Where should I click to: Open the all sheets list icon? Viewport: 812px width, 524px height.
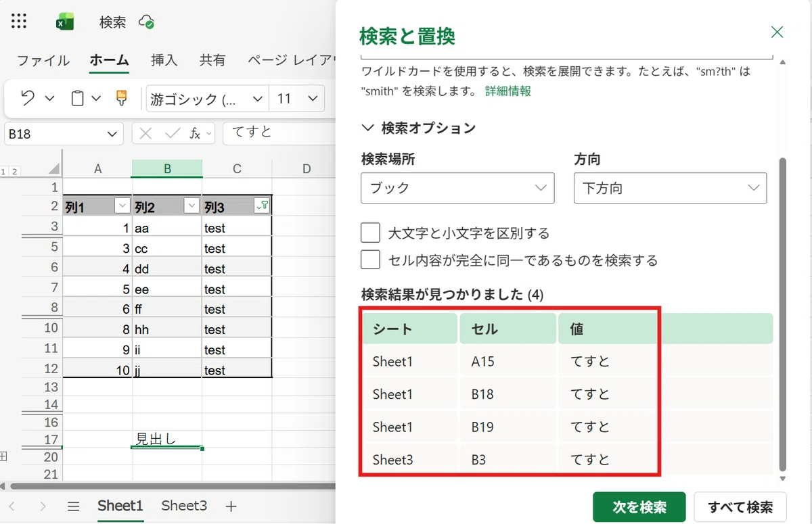point(74,506)
